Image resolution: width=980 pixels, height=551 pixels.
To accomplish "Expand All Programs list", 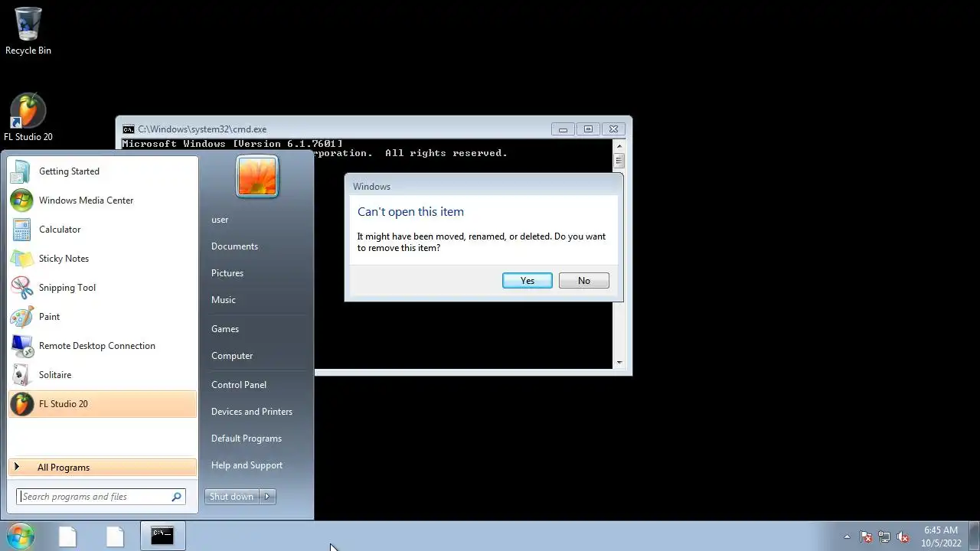I will (x=103, y=468).
